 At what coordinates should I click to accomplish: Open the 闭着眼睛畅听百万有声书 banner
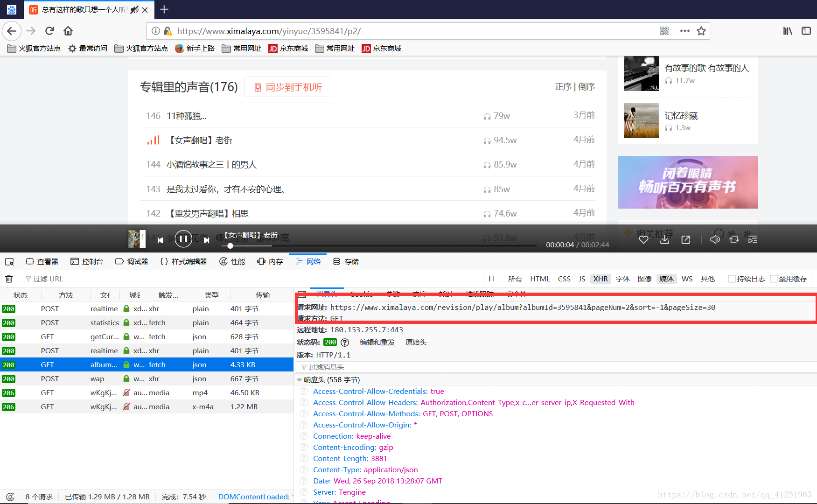point(688,182)
